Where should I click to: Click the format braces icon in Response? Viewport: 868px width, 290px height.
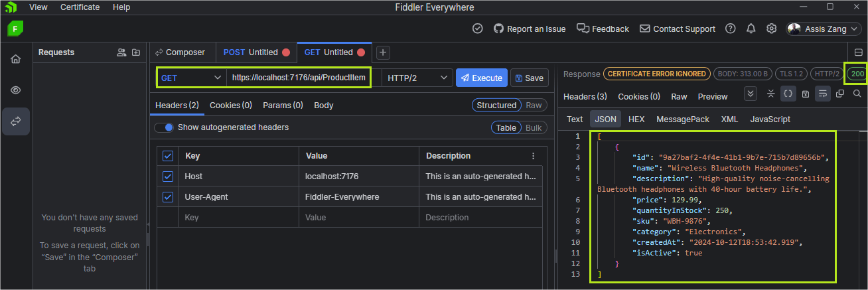coord(788,94)
